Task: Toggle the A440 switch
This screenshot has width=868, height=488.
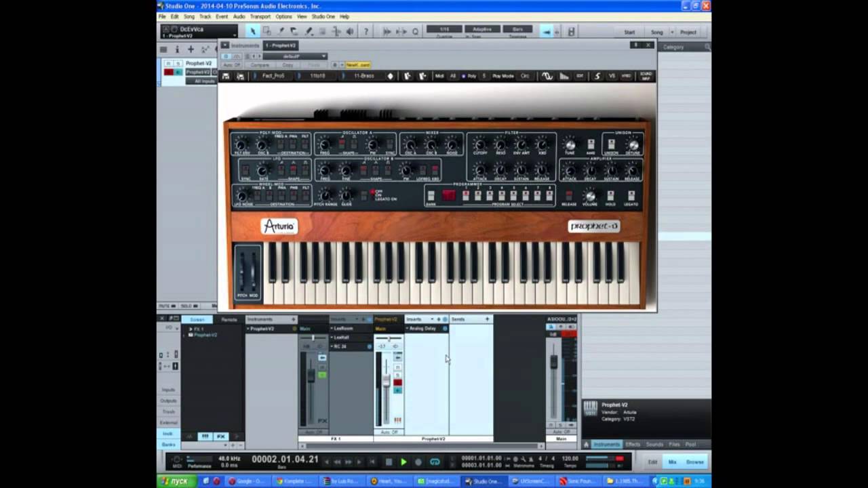Action: point(591,145)
